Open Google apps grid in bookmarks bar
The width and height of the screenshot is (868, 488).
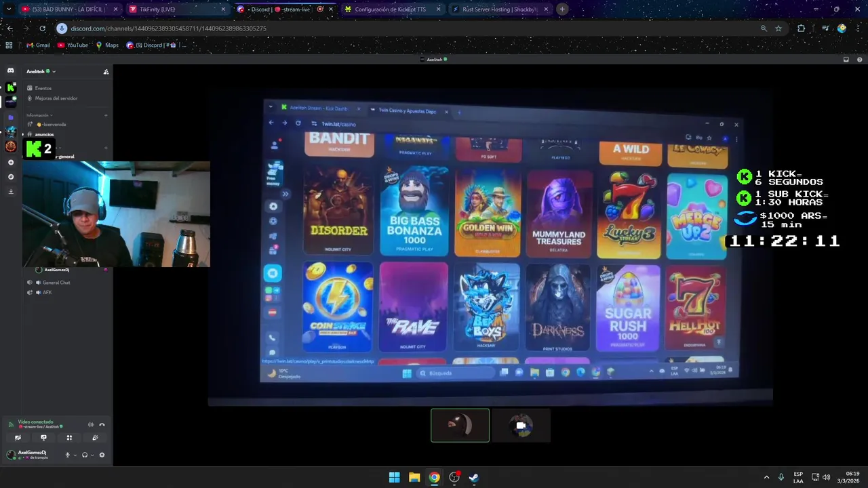coord(9,45)
